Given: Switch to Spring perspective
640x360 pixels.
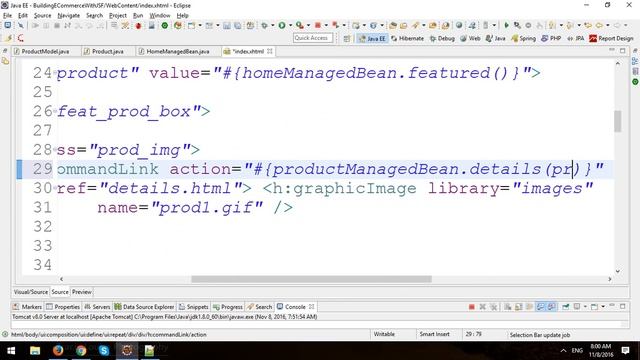Looking at the screenshot, I should pyautogui.click(x=523, y=38).
